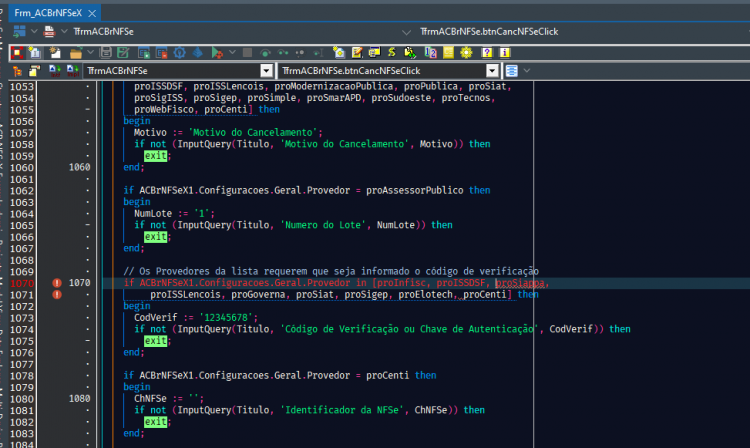The height and width of the screenshot is (448, 750).
Task: Click the red printer icon in navigation bar
Action: pyautogui.click(x=49, y=32)
